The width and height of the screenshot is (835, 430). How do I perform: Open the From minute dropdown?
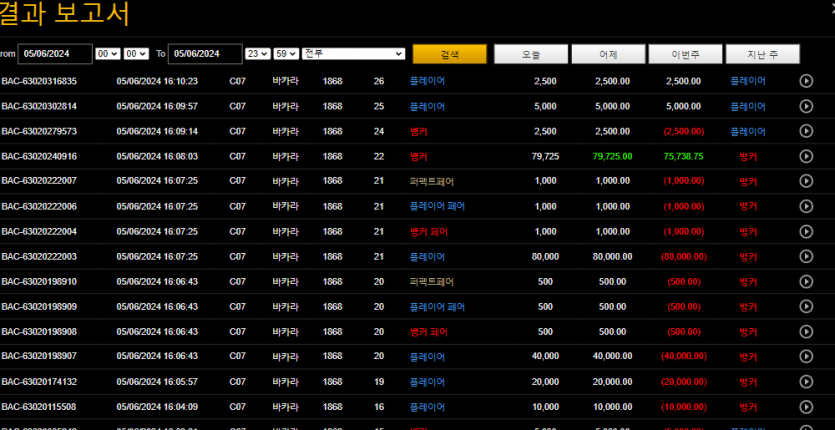point(136,54)
